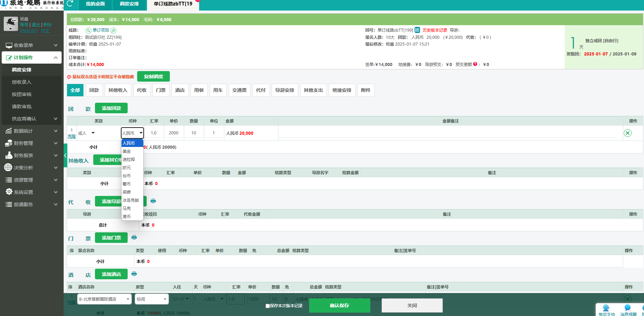Open the 标间 room type dropdown
The width and height of the screenshot is (644, 316).
pos(152,299)
